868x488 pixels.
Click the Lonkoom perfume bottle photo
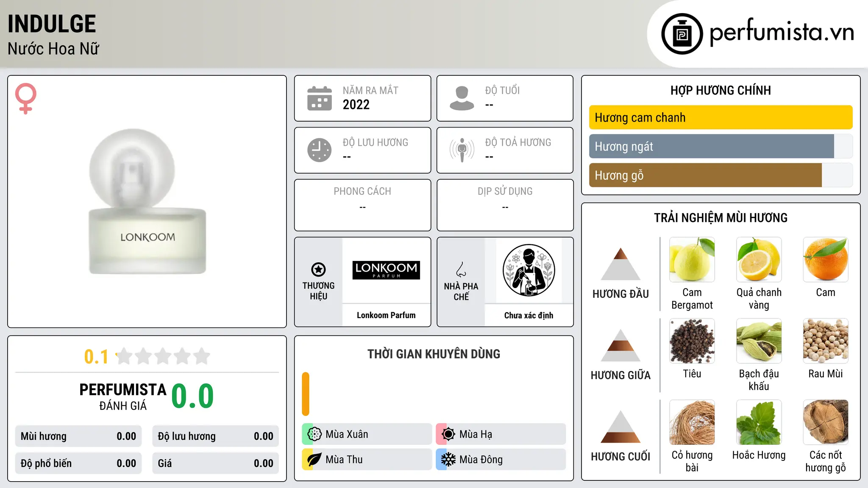click(147, 202)
